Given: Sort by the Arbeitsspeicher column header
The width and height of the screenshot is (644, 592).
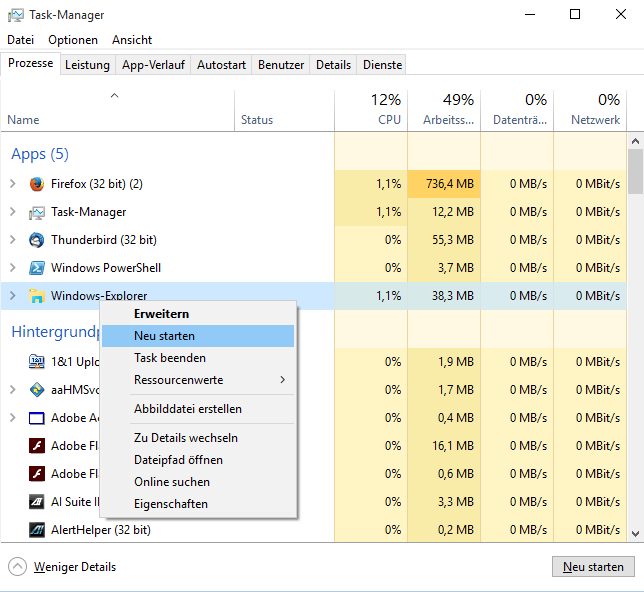Looking at the screenshot, I should coord(444,111).
